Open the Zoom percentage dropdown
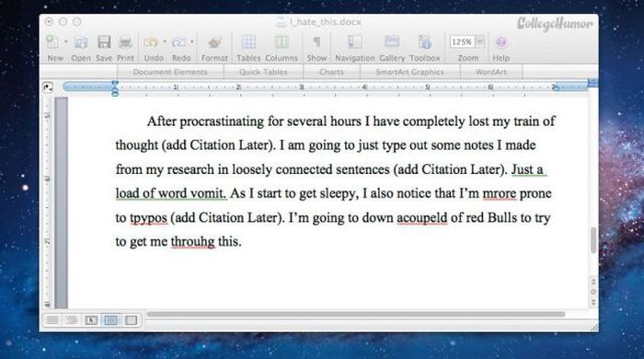 tap(479, 41)
